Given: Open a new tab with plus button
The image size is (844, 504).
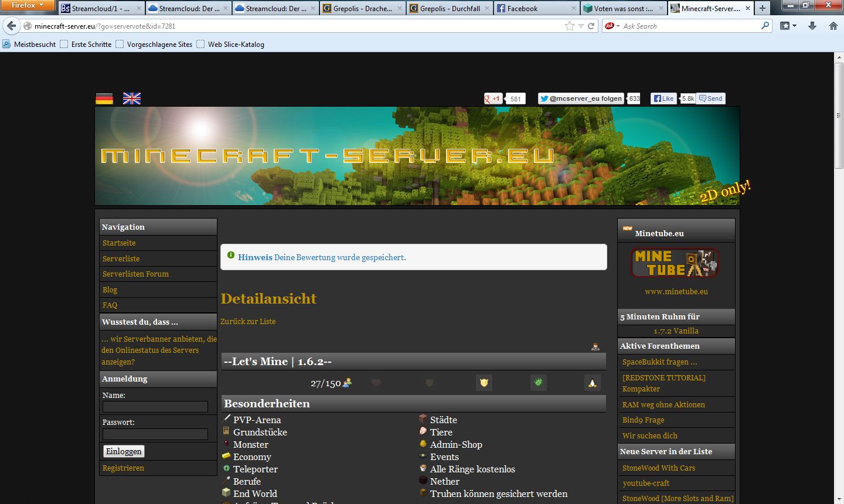Looking at the screenshot, I should tap(762, 8).
